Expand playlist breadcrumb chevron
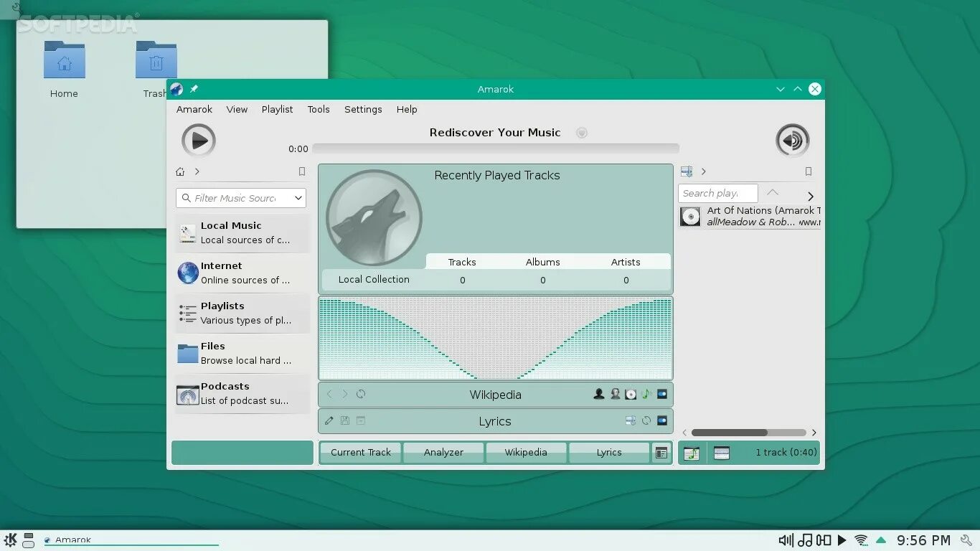The height and width of the screenshot is (551, 980). click(704, 171)
